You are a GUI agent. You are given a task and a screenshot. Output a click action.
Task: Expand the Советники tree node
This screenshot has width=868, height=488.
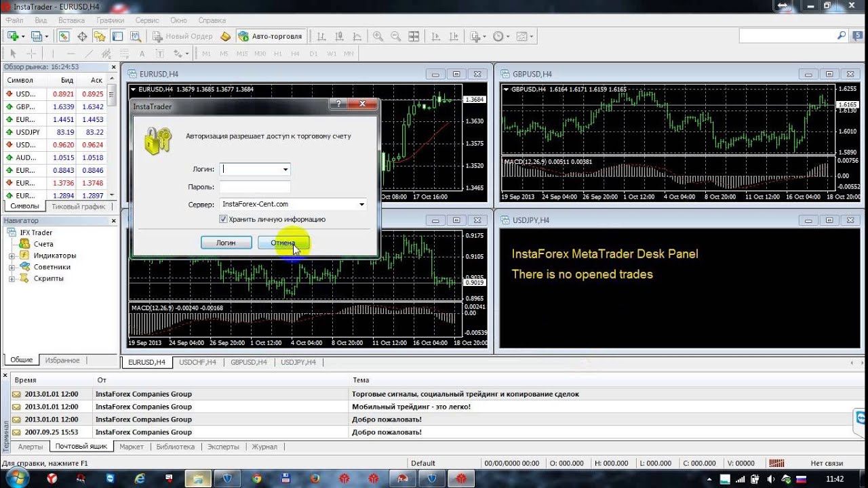pyautogui.click(x=12, y=267)
